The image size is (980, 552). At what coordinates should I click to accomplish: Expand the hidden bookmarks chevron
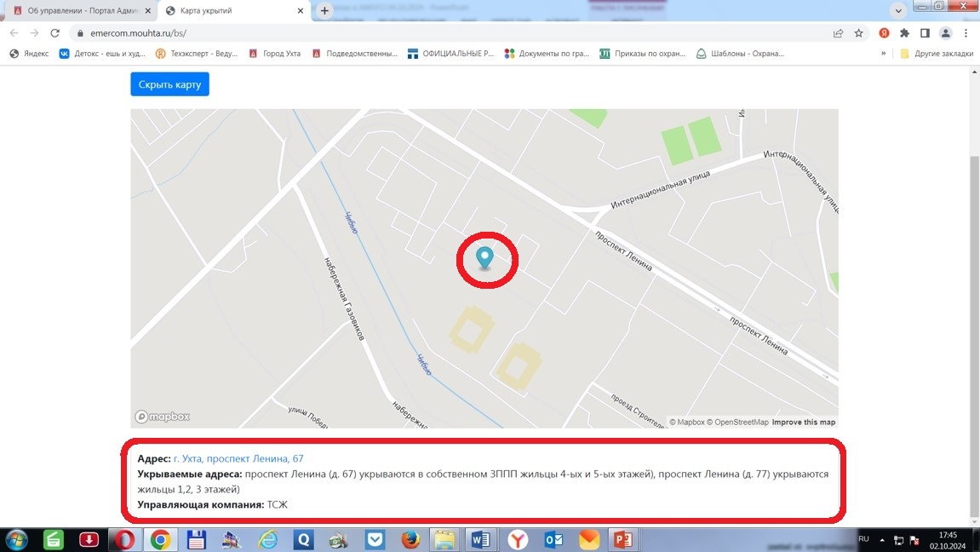click(x=883, y=54)
